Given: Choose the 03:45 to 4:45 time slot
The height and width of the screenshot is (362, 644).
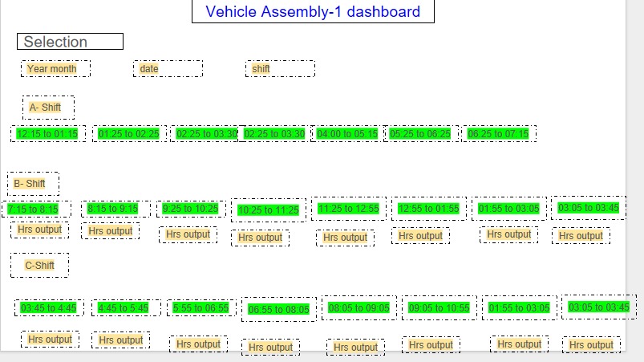Looking at the screenshot, I should tap(48, 308).
